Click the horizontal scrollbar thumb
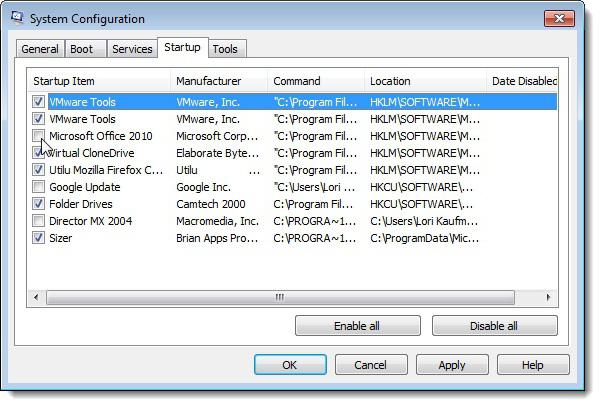Screen dimensions: 600x406 (280, 297)
